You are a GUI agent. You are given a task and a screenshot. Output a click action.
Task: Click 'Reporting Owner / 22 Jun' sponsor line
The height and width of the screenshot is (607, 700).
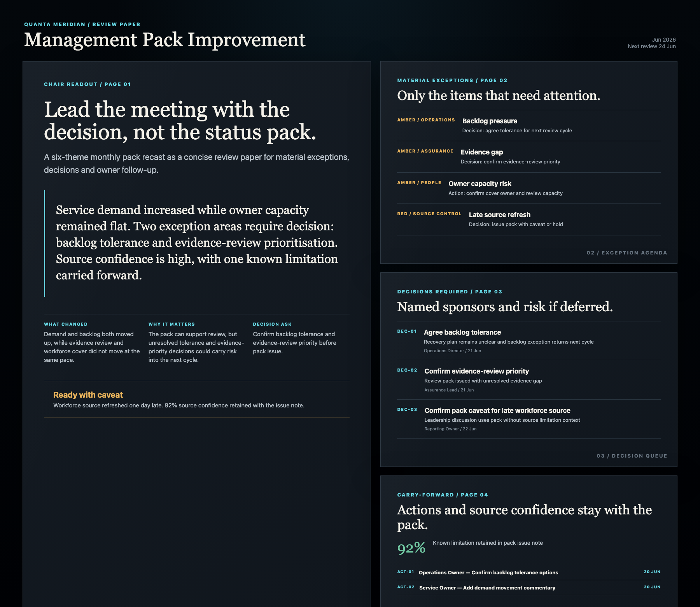click(450, 429)
